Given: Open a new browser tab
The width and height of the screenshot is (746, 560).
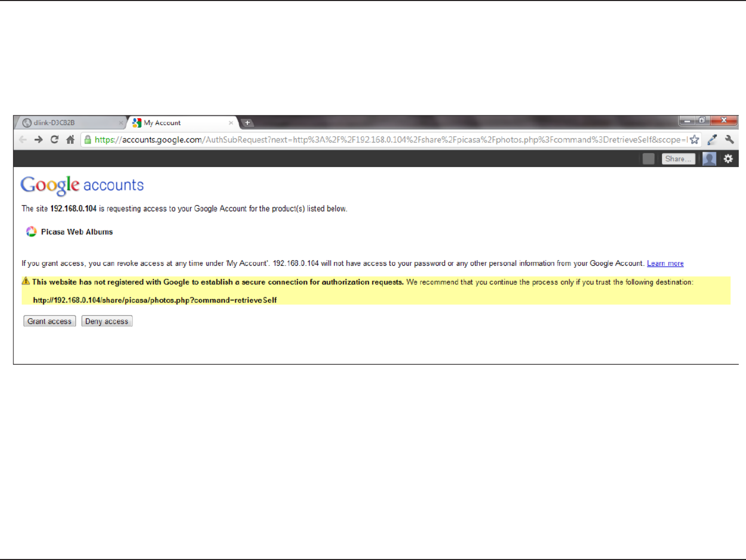Looking at the screenshot, I should tap(248, 123).
